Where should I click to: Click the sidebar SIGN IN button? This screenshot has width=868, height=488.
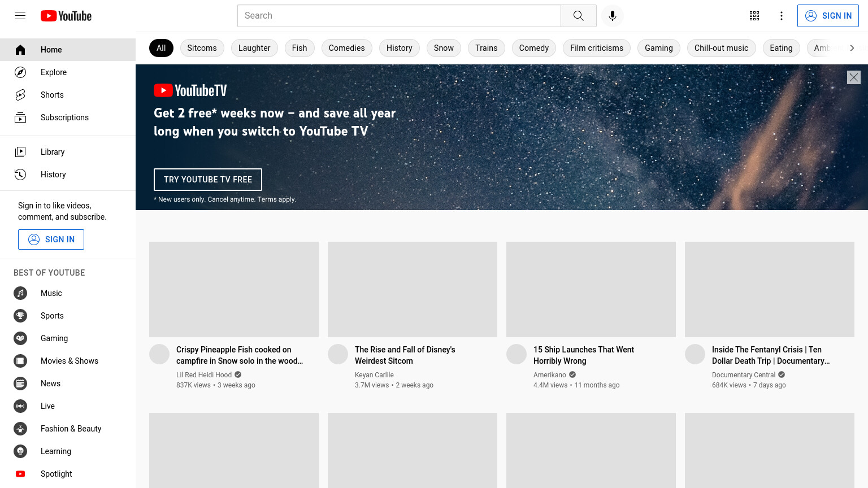click(x=51, y=239)
